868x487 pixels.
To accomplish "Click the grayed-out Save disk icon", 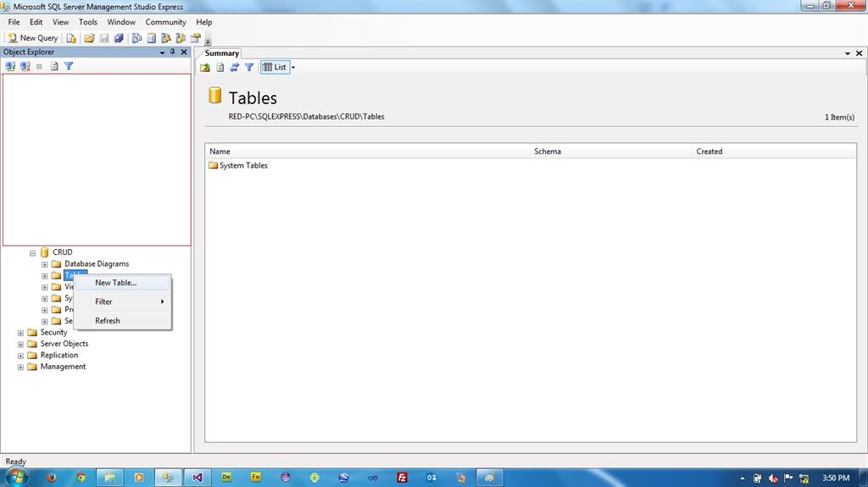I will tap(104, 38).
